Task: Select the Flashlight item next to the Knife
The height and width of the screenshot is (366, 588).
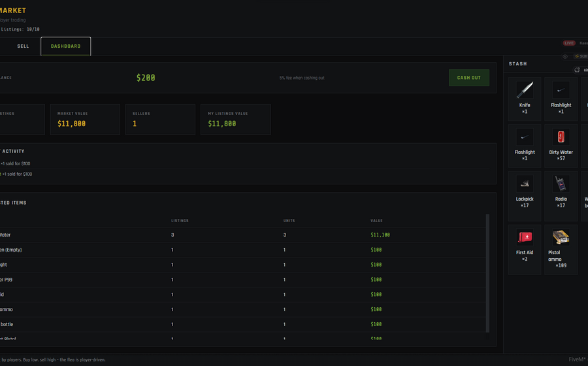Action: point(561,99)
